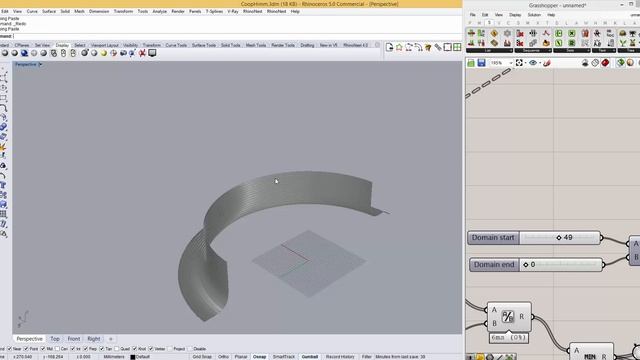Viewport: 640px width, 360px height.
Task: Click Record History in the status bar
Action: (340, 357)
